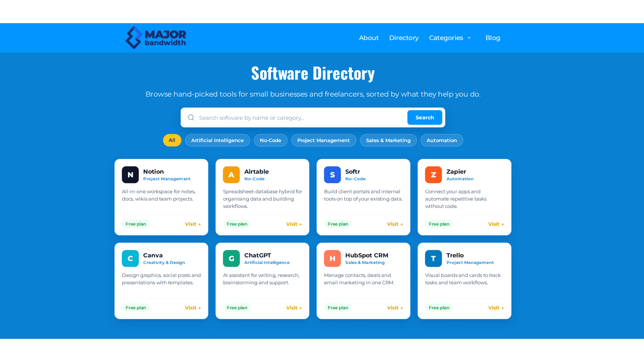644x362 pixels.
Task: Click Softr's Free plan badge
Action: (338, 224)
